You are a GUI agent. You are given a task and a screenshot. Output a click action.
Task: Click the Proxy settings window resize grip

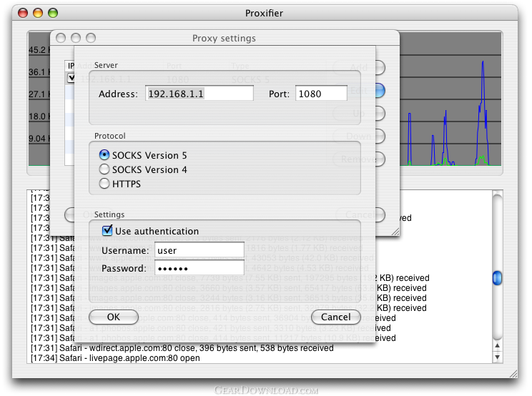coord(395,232)
